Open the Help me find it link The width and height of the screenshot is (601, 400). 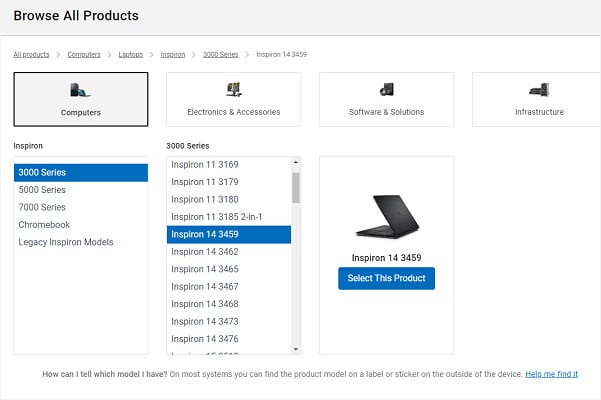point(552,374)
